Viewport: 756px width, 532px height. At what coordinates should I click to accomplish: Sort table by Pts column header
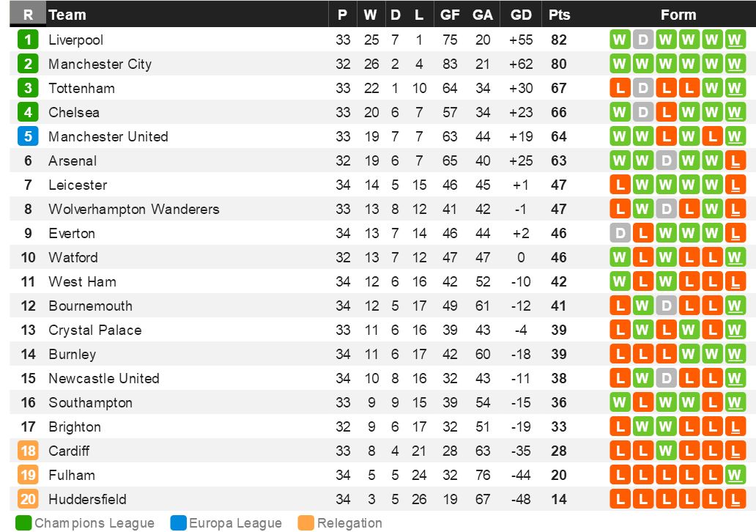click(x=559, y=15)
